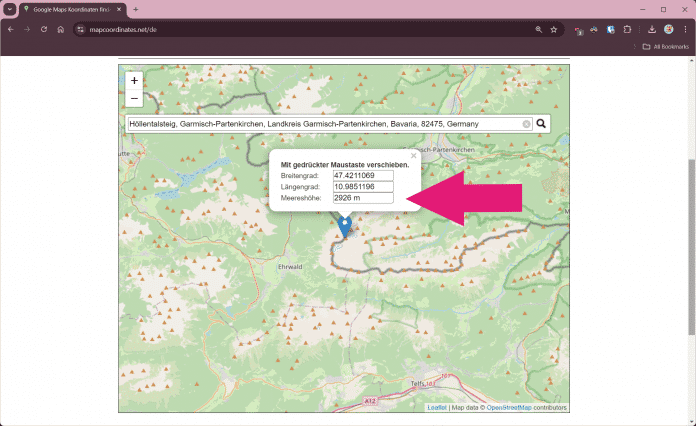Bookmark this page with star icon
Image resolution: width=696 pixels, height=426 pixels.
point(553,29)
